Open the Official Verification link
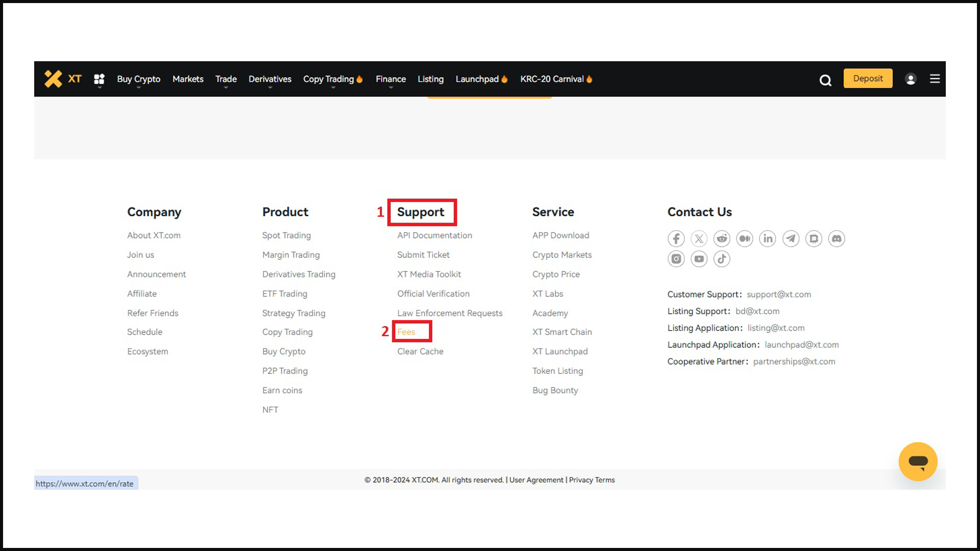The width and height of the screenshot is (980, 551). (x=433, y=293)
